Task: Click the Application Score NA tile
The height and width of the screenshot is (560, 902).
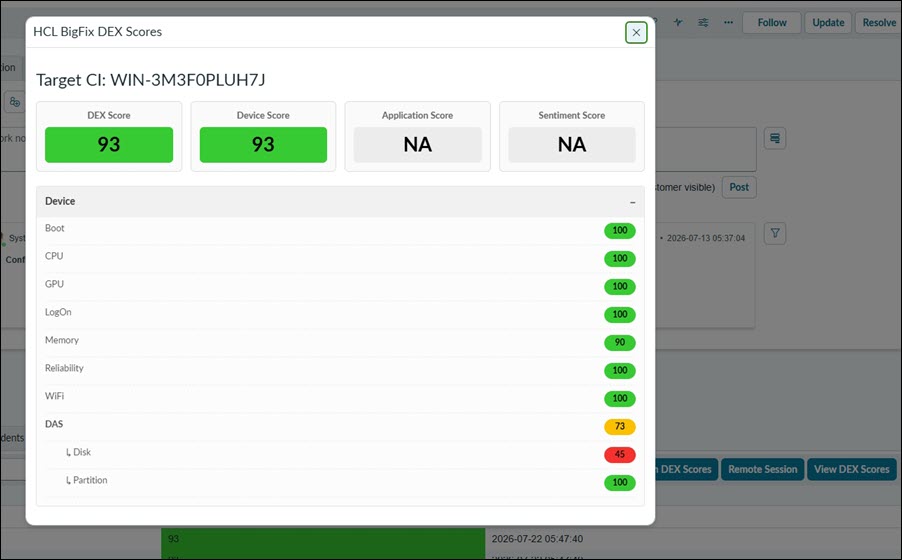Action: [x=417, y=144]
